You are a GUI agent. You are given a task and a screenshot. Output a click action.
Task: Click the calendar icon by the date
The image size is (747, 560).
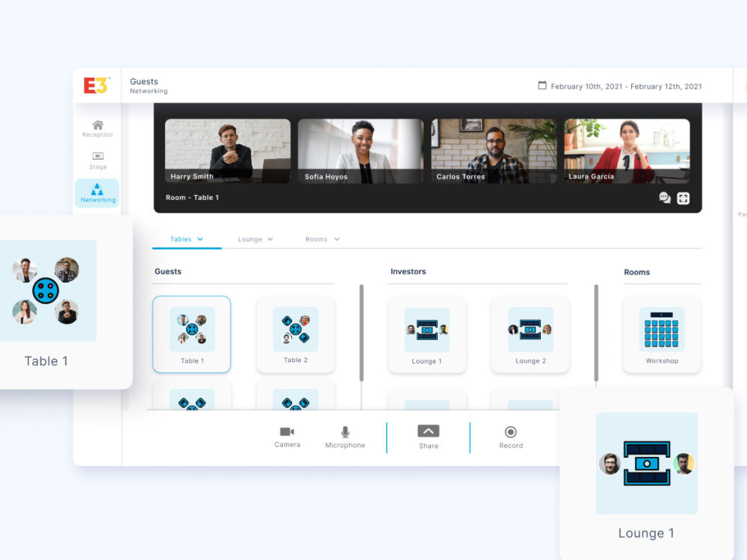tap(542, 86)
